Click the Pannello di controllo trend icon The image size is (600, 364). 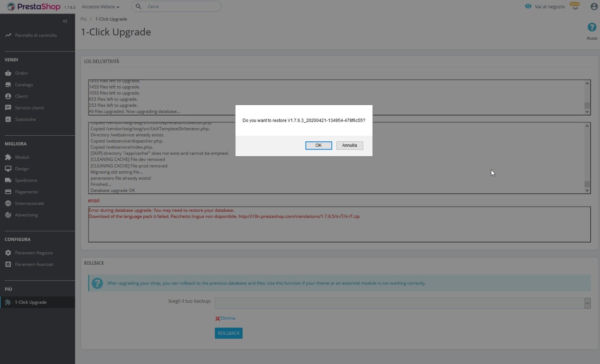click(8, 35)
